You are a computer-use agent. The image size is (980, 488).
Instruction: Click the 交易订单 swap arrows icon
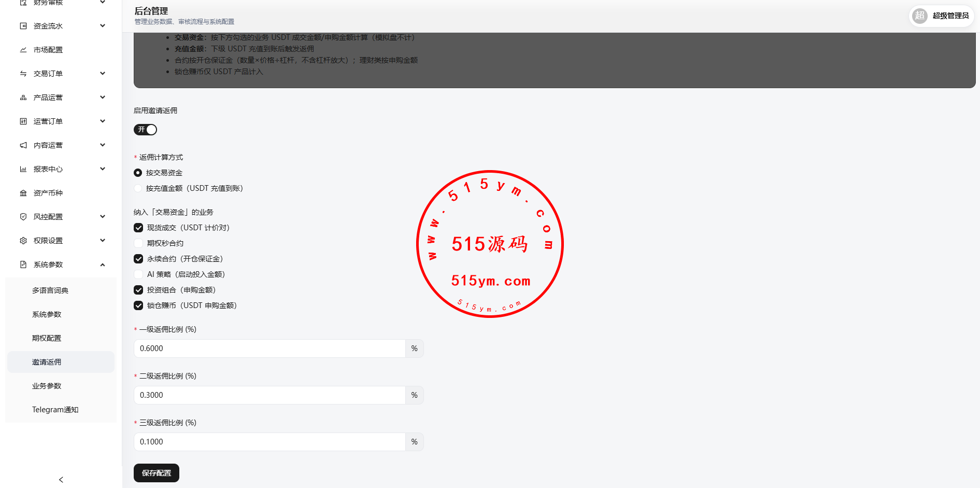point(23,74)
